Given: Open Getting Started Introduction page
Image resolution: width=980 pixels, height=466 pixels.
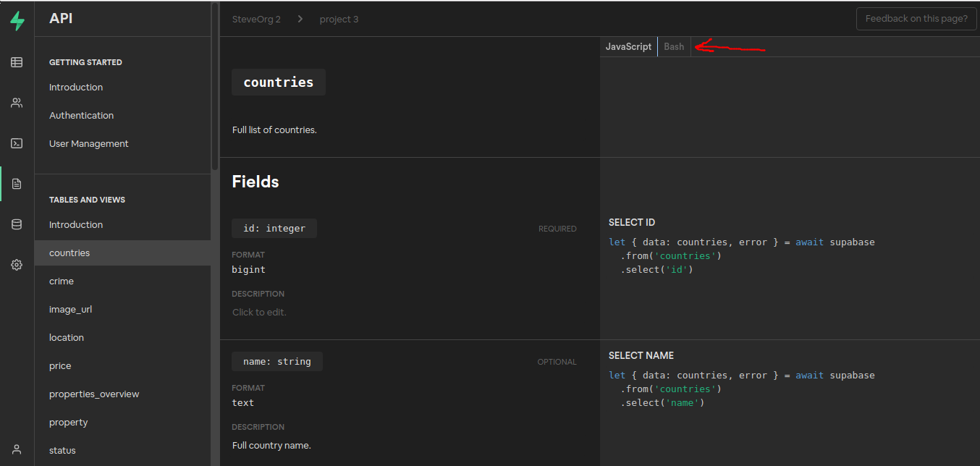Looking at the screenshot, I should tap(76, 87).
